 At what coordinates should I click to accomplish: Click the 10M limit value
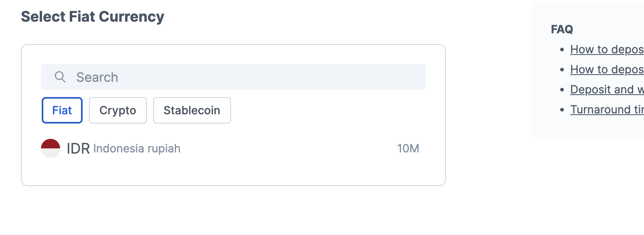[x=408, y=148]
